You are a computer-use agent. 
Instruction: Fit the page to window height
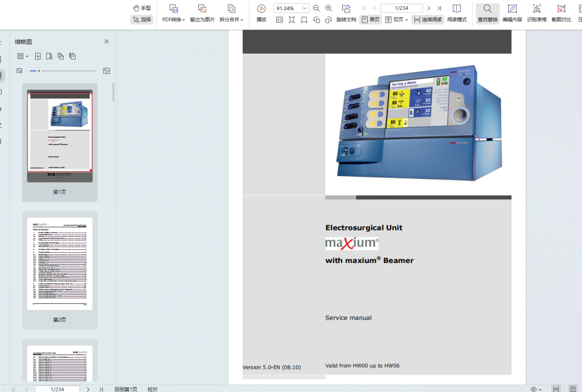click(x=292, y=20)
